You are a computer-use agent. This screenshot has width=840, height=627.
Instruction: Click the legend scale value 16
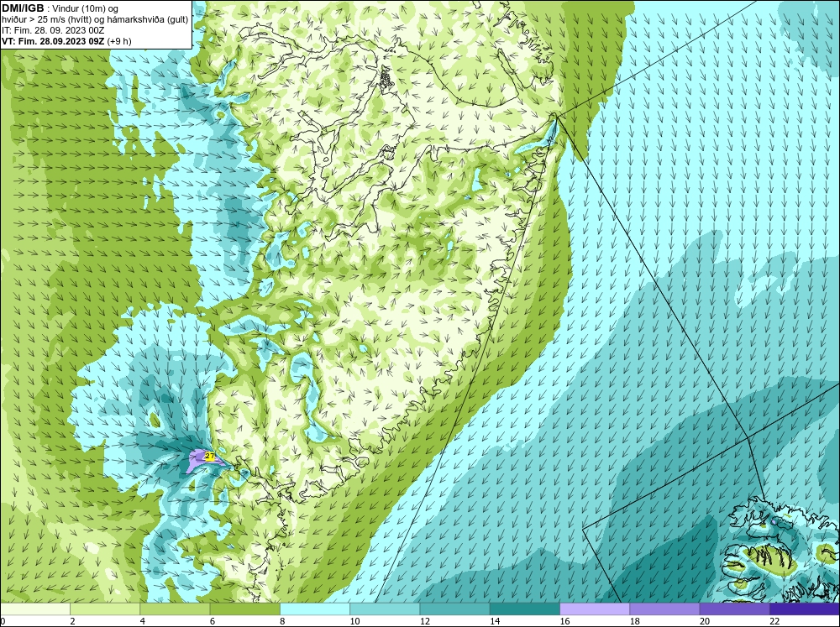[564, 621]
